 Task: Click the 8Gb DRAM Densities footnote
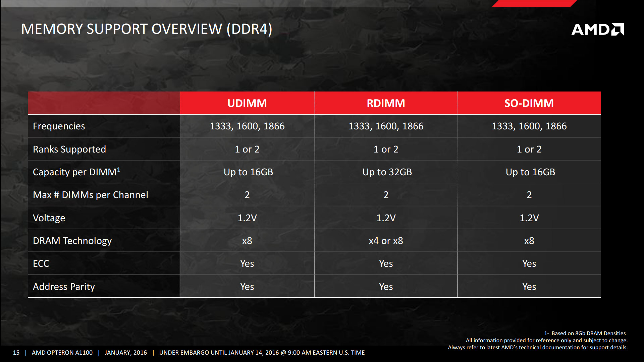(x=585, y=333)
